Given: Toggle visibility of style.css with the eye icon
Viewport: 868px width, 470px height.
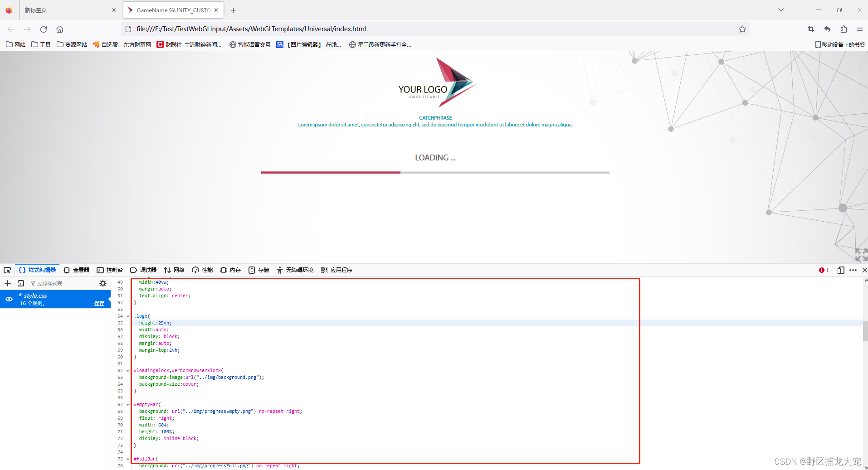Looking at the screenshot, I should (9, 299).
